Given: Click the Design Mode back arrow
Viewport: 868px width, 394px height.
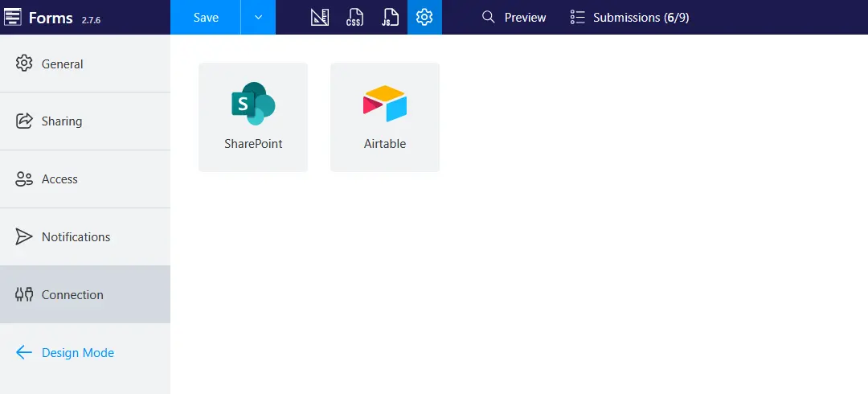Looking at the screenshot, I should coord(24,352).
